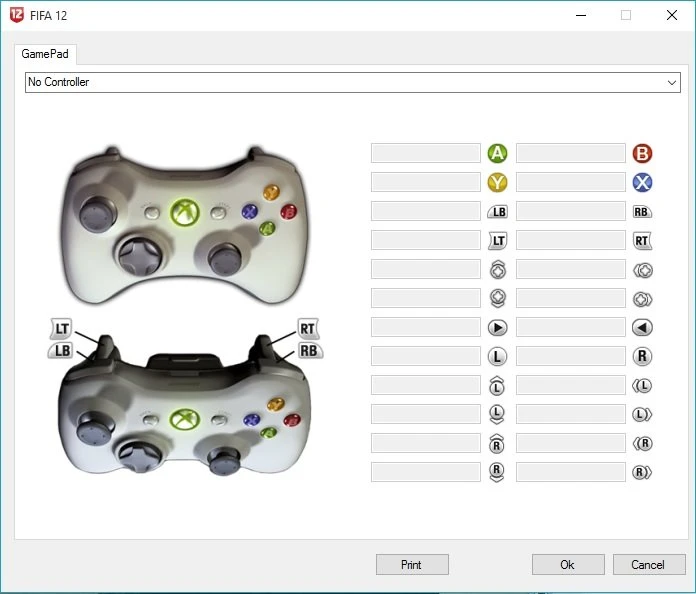Click the right stick right icon

(642, 472)
